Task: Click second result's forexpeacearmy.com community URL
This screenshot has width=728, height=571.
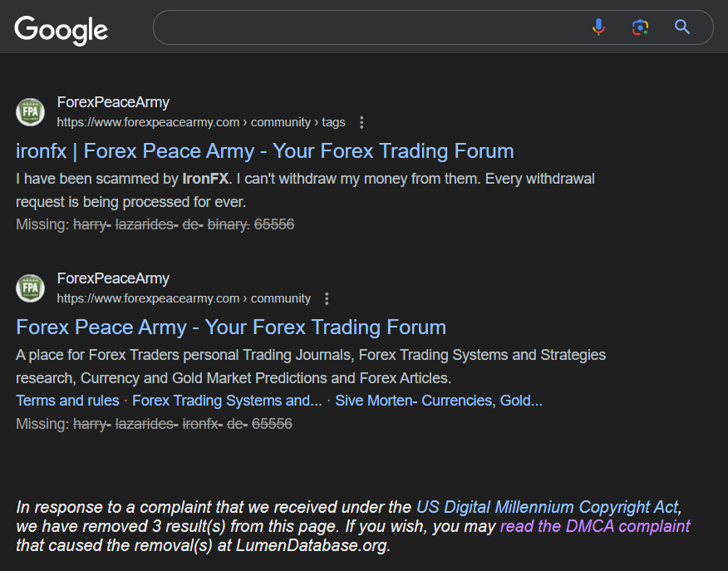Action: (x=184, y=298)
